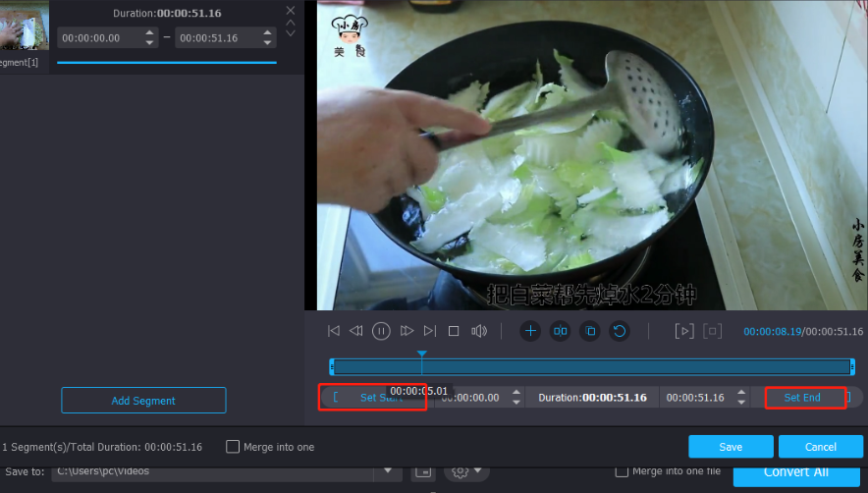Click the Add Segment button
Image resolution: width=868 pixels, height=493 pixels.
tap(143, 401)
